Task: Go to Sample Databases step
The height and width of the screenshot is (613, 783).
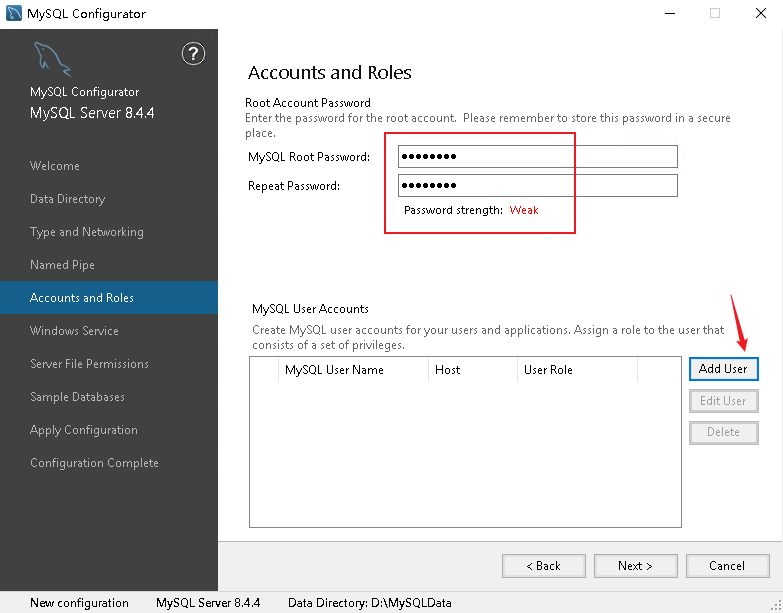Action: pyautogui.click(x=77, y=397)
